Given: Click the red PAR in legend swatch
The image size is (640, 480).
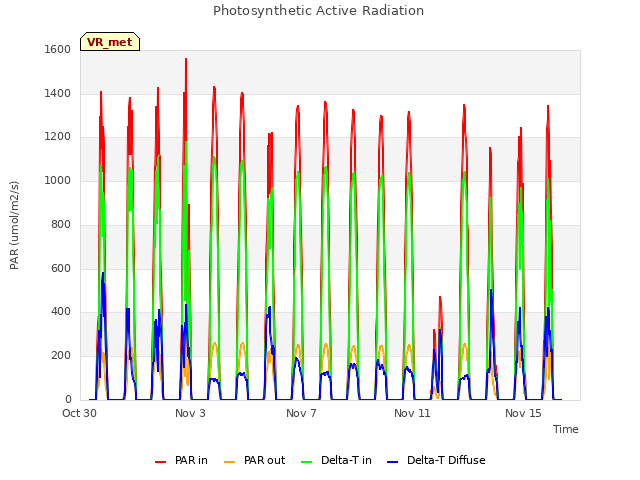Looking at the screenshot, I should point(160,462).
